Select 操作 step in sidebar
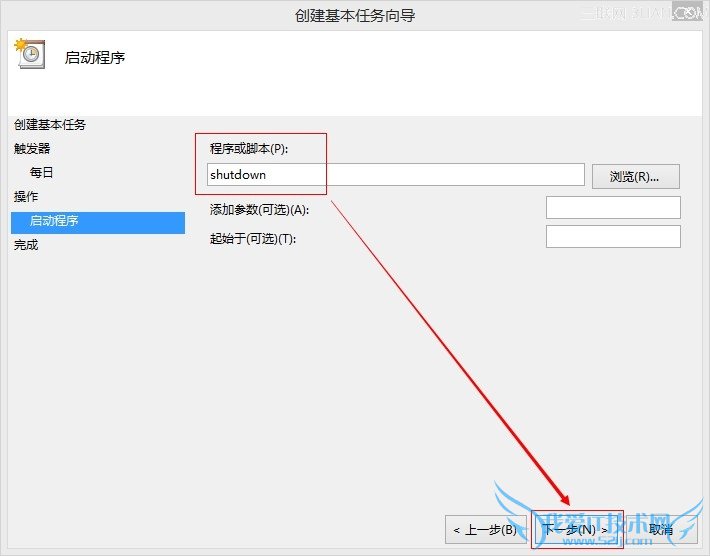The image size is (710, 556). (26, 197)
